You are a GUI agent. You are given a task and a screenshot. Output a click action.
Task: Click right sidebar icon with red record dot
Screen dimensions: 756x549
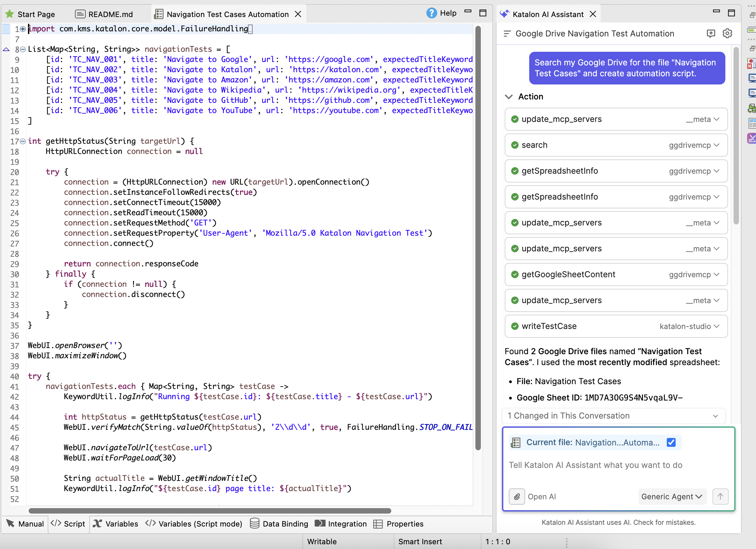pos(752,63)
